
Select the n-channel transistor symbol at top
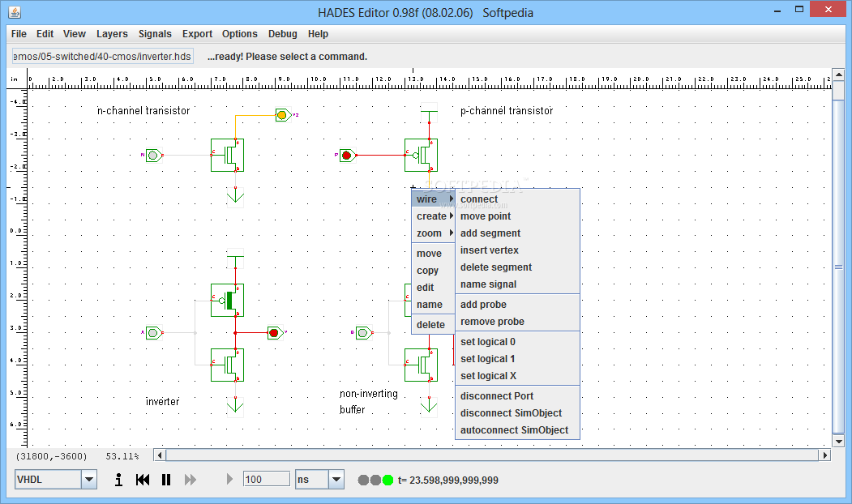point(227,156)
